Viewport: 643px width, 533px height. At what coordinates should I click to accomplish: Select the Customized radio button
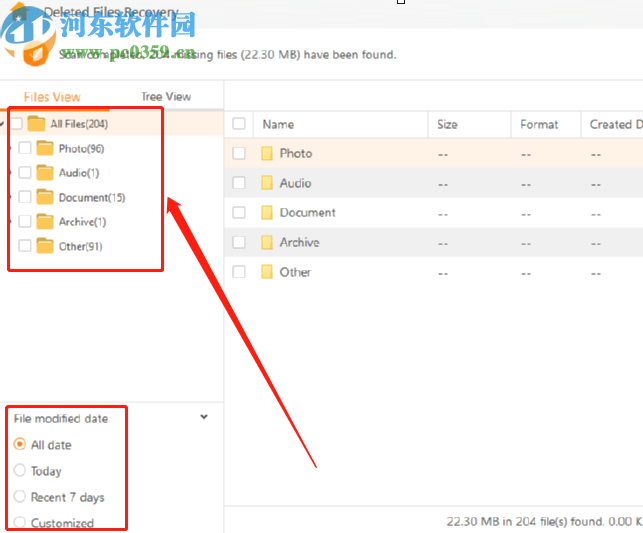click(19, 522)
